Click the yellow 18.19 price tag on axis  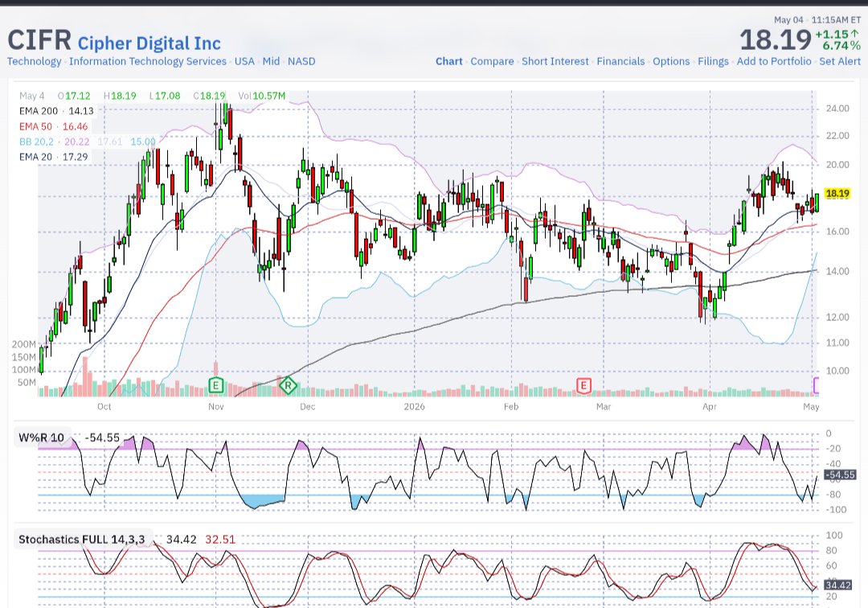837,193
